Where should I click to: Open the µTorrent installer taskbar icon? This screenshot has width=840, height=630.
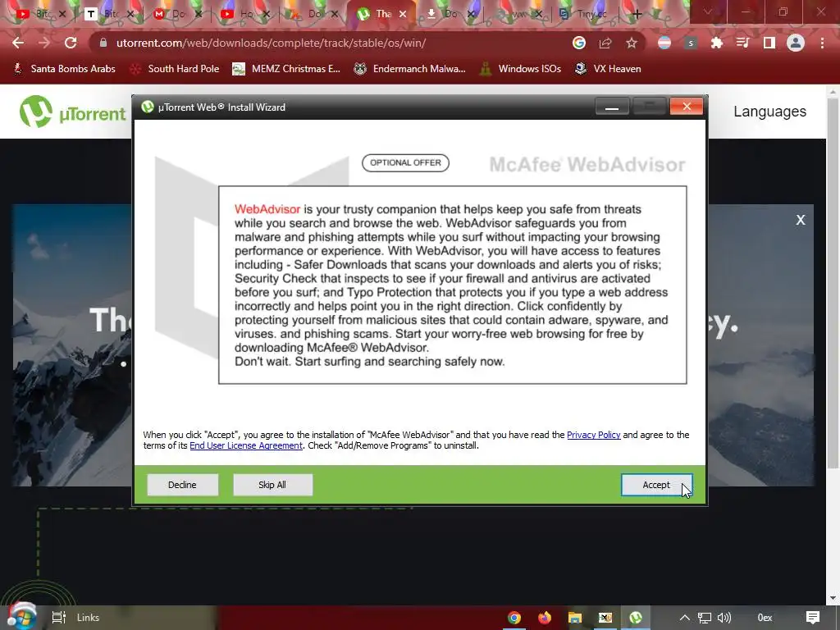click(636, 618)
